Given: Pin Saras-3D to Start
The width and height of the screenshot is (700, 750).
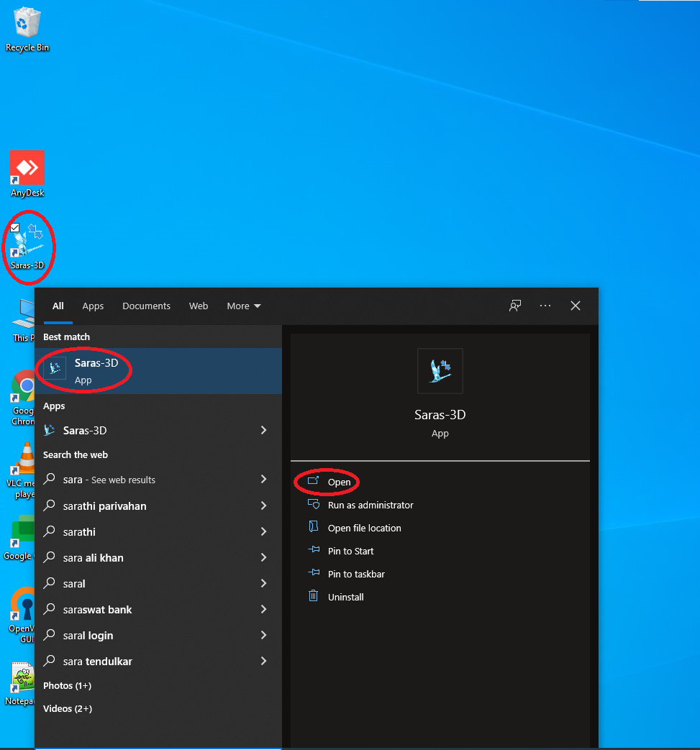Looking at the screenshot, I should click(x=341, y=551).
